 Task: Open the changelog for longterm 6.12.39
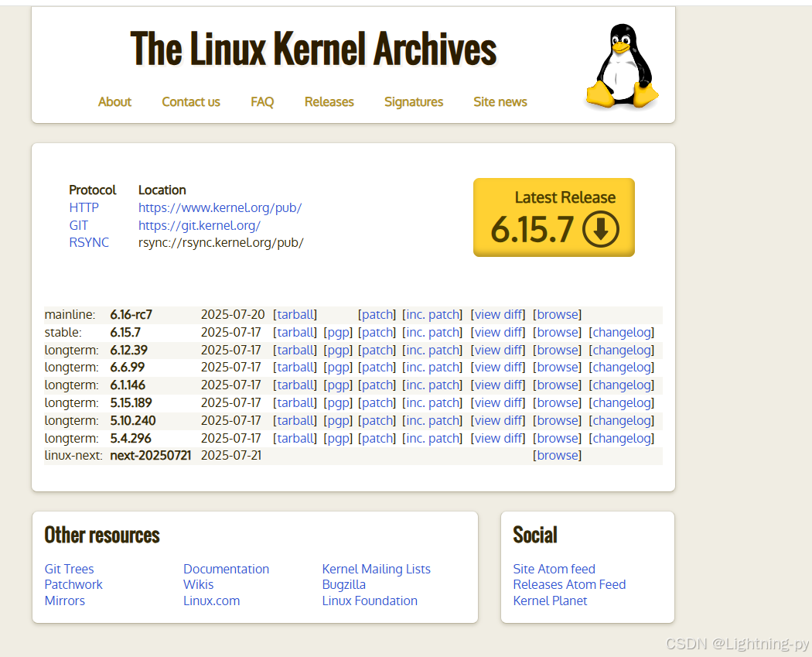tap(622, 351)
